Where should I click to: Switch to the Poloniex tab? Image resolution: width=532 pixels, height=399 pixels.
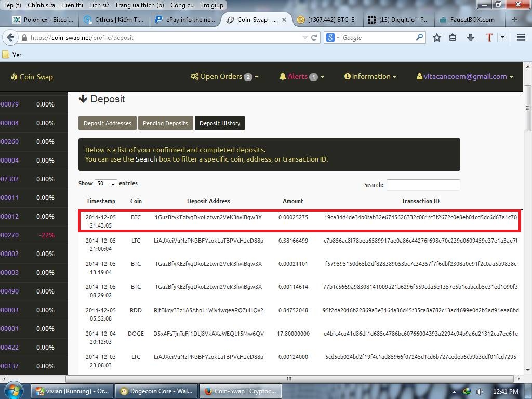click(x=43, y=20)
